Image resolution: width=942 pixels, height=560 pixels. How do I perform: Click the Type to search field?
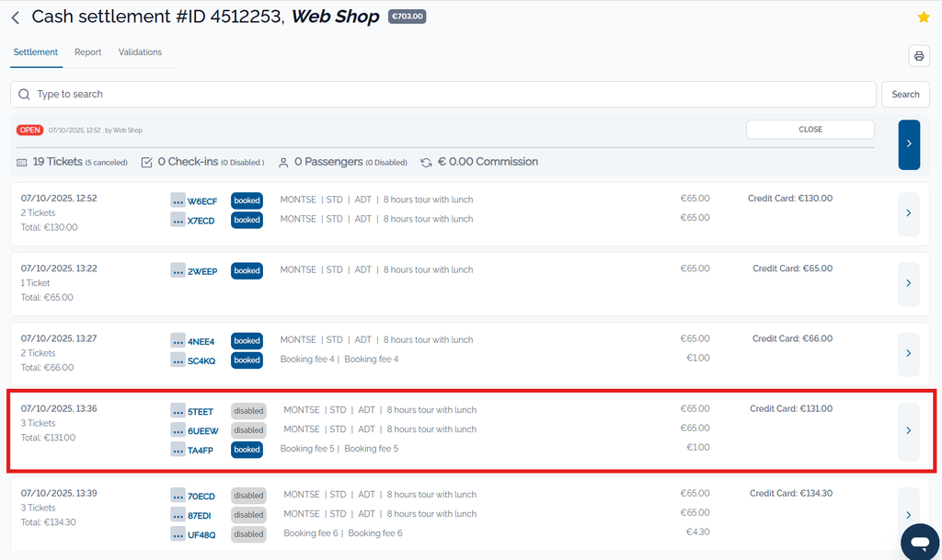[442, 95]
